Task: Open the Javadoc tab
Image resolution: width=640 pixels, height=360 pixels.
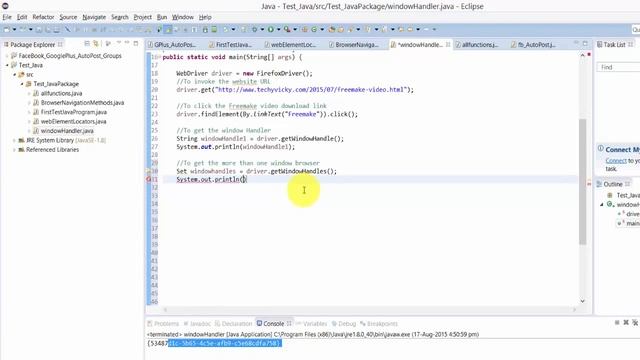Action: 197,323
